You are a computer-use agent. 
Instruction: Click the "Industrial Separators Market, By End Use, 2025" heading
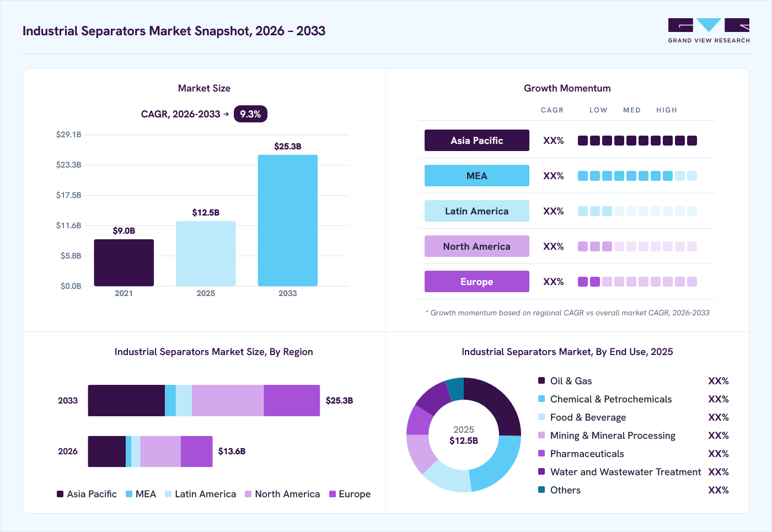pyautogui.click(x=567, y=352)
